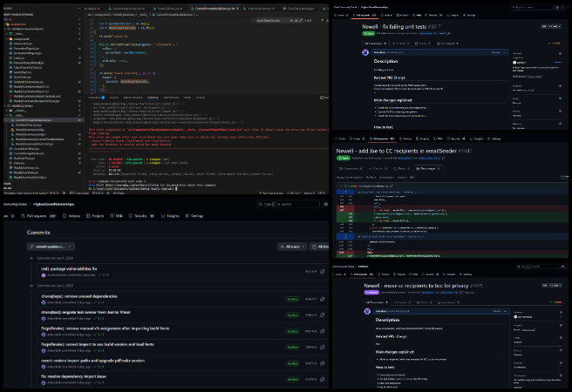Select PROBLEMS tab in VS Code panel
Viewport: 572px width, 392px height.
click(96, 98)
